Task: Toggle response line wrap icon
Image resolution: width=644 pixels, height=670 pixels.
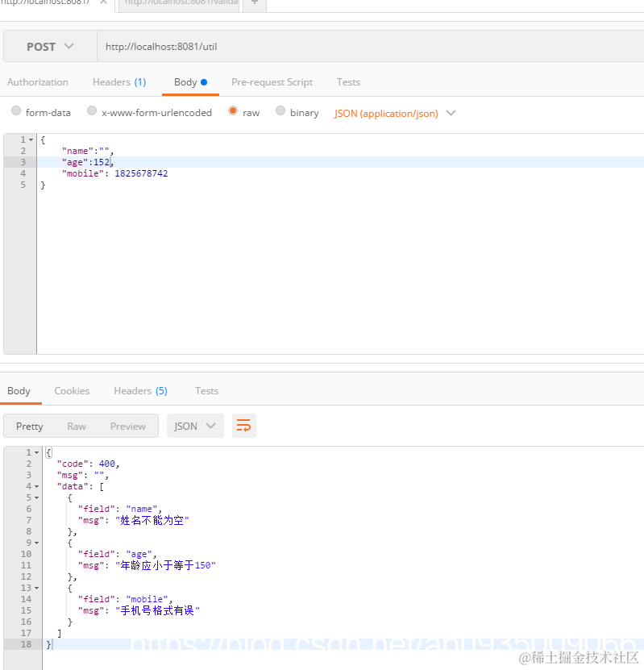Action: (x=244, y=426)
